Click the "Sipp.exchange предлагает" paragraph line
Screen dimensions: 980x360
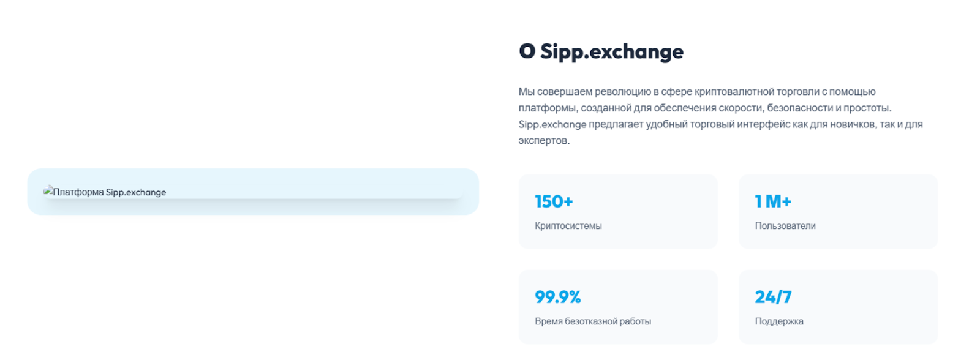click(x=720, y=124)
